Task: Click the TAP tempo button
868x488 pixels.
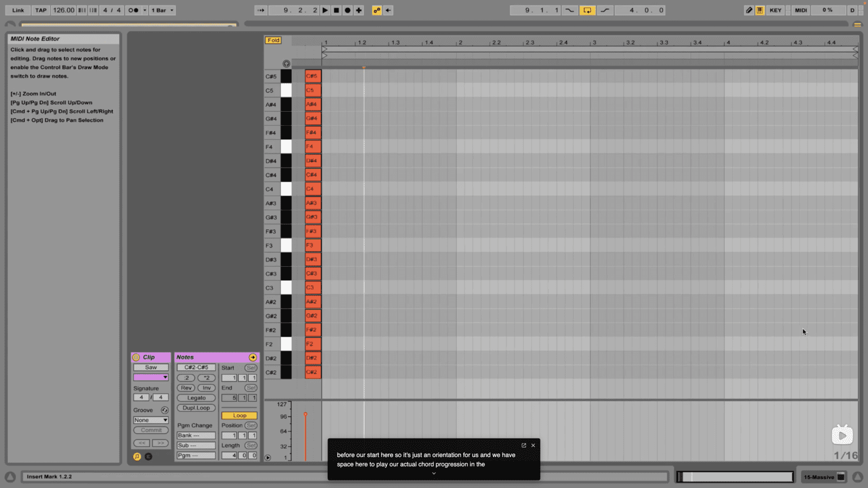Action: click(41, 10)
